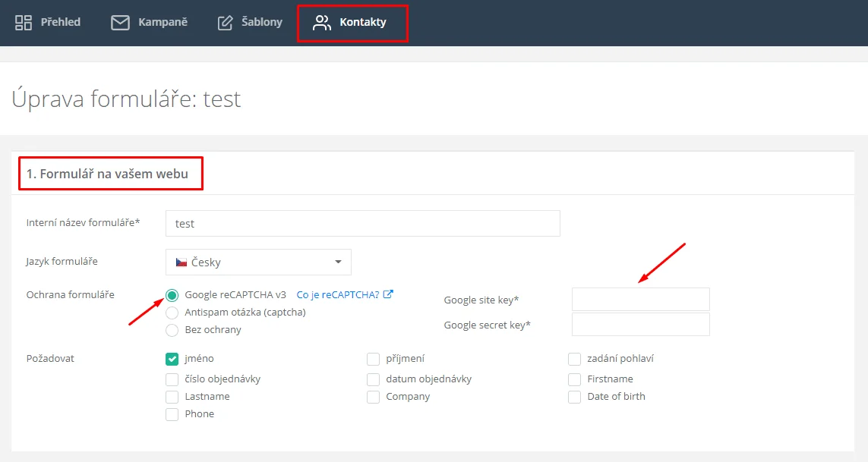The width and height of the screenshot is (868, 462).
Task: Open the Přehled tab
Action: click(x=48, y=23)
